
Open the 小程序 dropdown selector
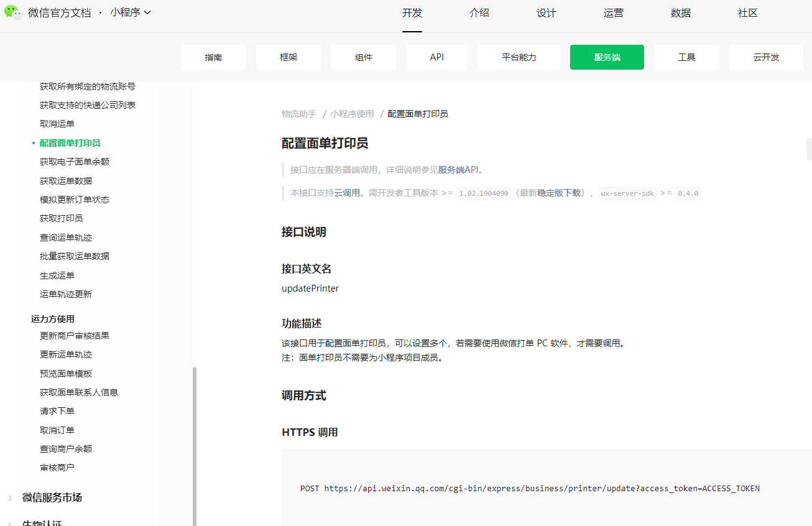131,12
